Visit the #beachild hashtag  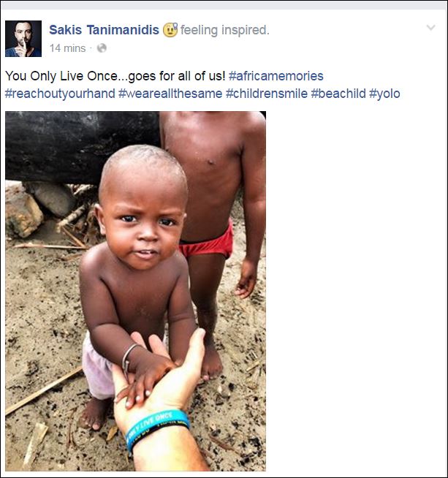point(338,94)
